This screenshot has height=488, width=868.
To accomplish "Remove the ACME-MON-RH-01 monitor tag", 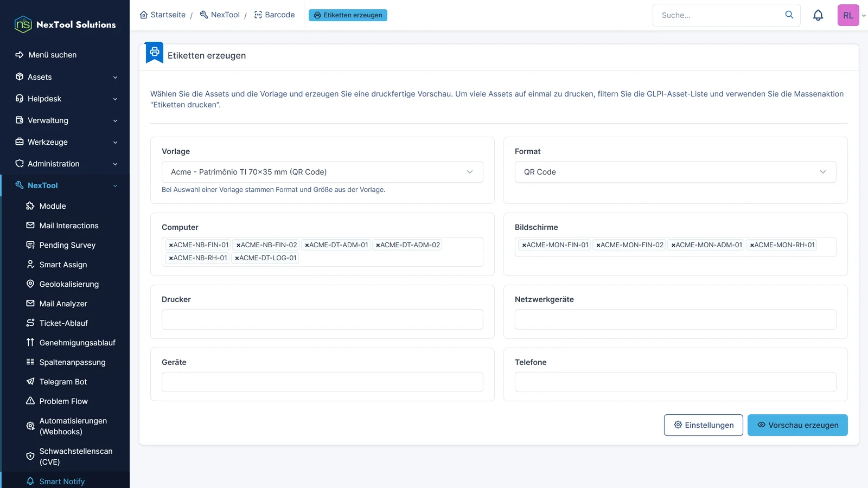I will 752,245.
